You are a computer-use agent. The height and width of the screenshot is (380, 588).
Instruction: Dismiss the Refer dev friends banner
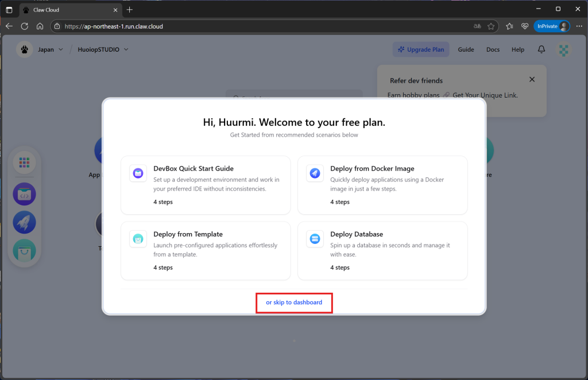[x=532, y=79]
